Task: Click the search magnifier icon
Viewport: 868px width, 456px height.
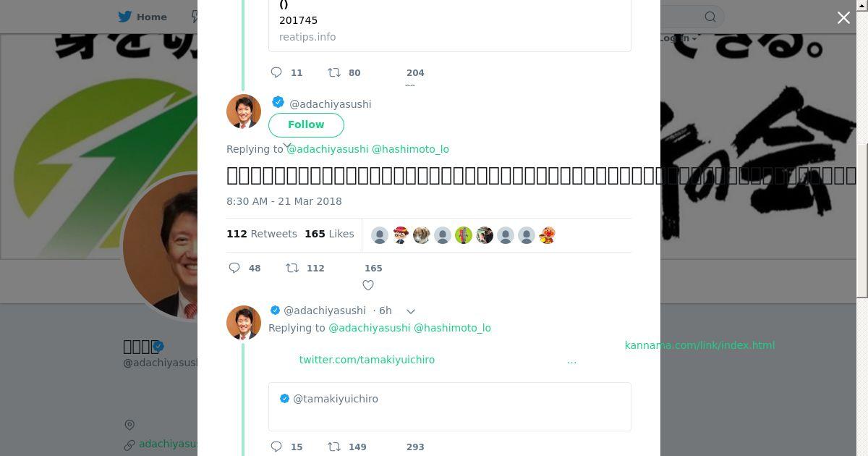Action: point(710,17)
